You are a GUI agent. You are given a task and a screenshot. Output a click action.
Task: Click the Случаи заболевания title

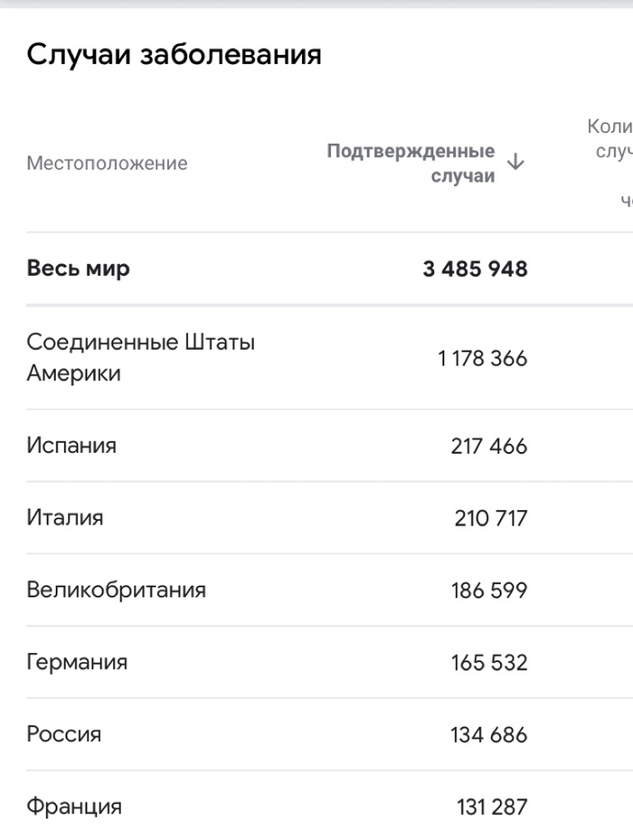[175, 53]
